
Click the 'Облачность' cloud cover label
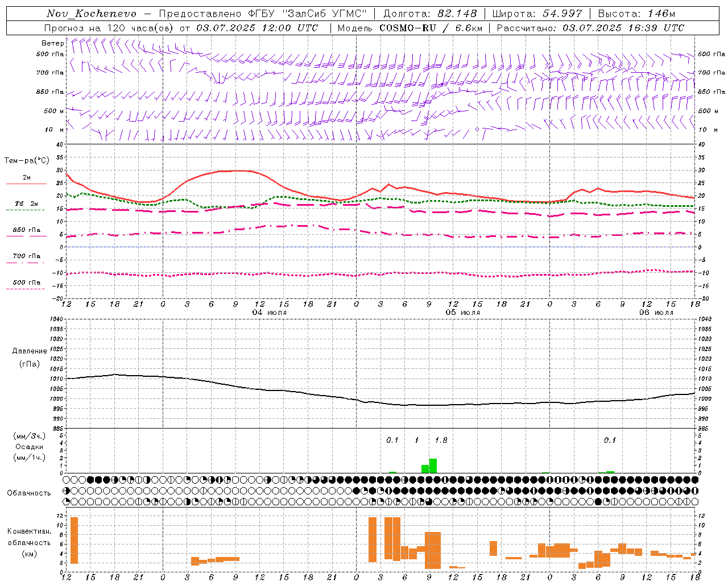pos(29,493)
